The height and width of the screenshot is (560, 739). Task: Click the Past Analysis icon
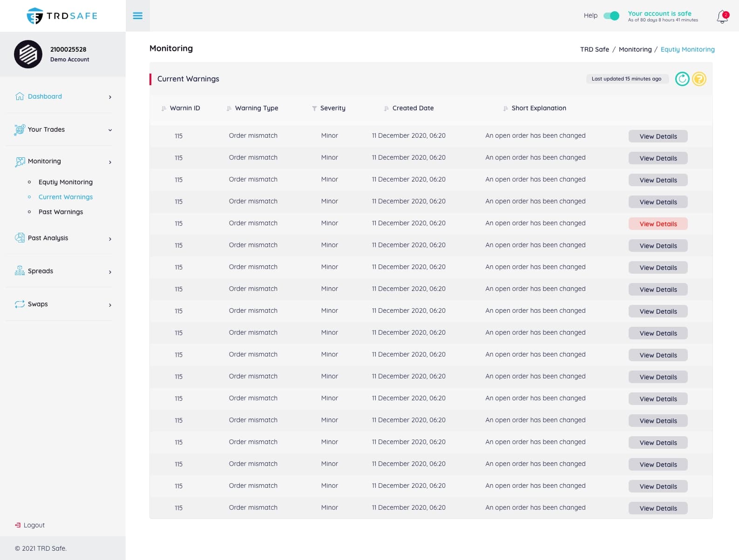tap(20, 238)
